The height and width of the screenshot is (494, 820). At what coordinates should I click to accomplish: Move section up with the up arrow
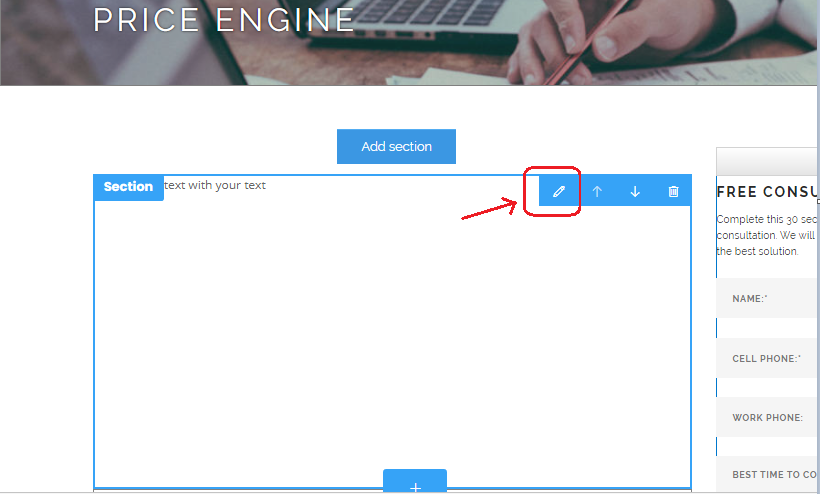[x=597, y=191]
